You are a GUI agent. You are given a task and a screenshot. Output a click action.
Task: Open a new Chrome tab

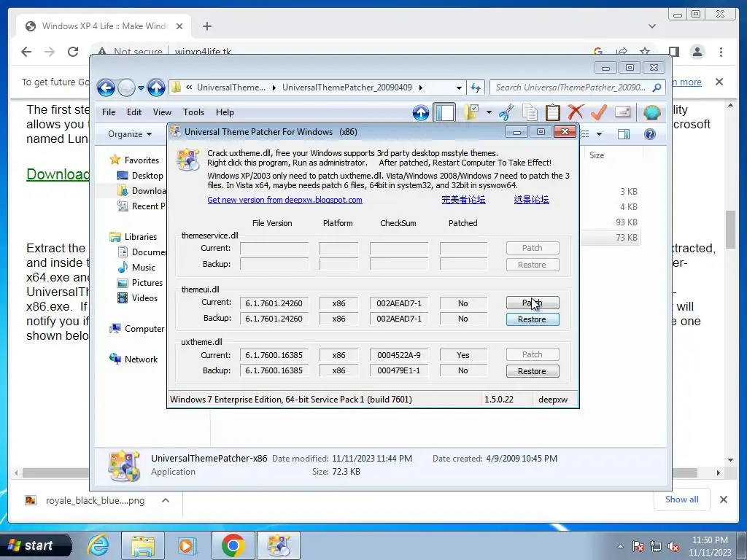206,26
